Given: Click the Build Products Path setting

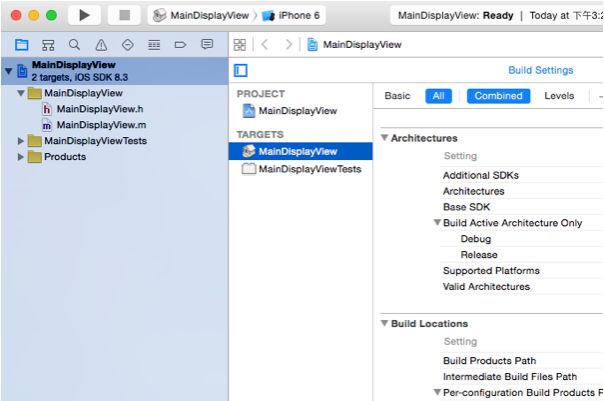Looking at the screenshot, I should coord(489,361).
